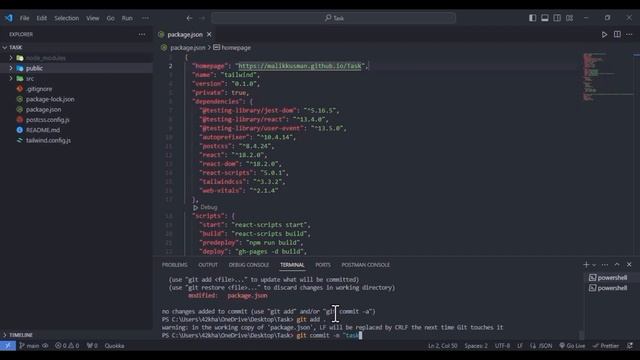Close the terminal panel
This screenshot has height=360, width=640.
[x=629, y=265]
